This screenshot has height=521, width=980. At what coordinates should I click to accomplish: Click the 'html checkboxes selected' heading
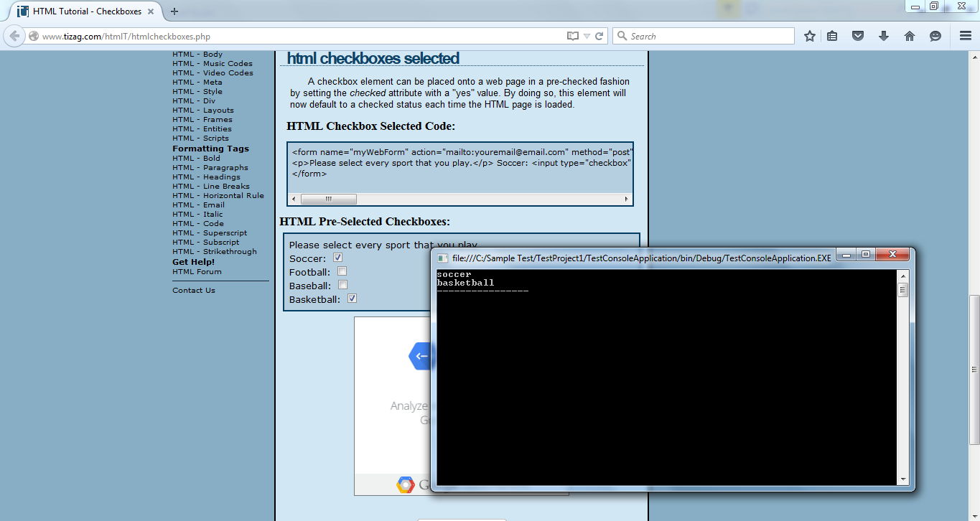click(x=373, y=58)
